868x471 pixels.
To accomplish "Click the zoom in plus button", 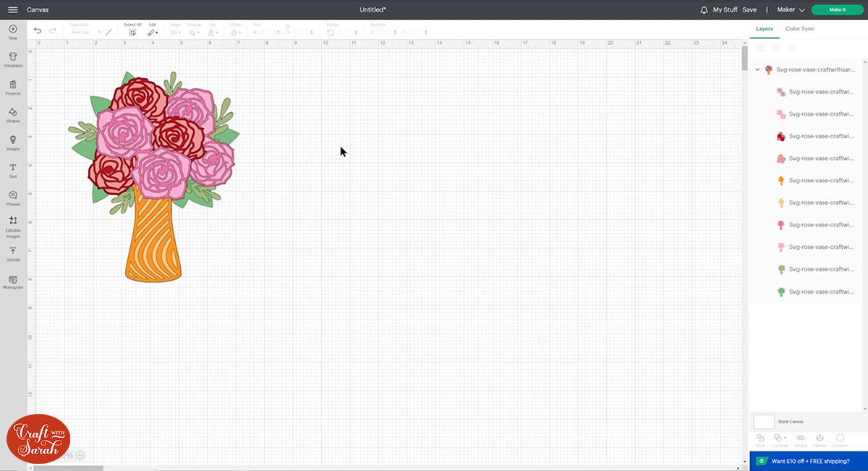I will pyautogui.click(x=80, y=455).
